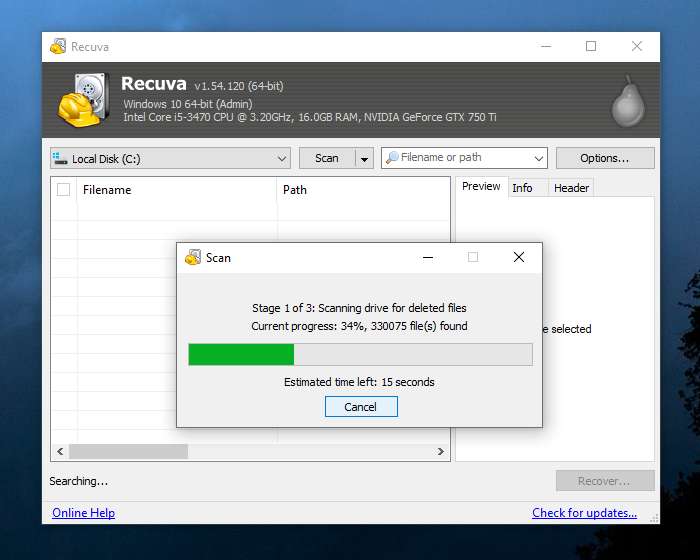Screen dimensions: 700x560
Task: Maximize the Recuva main window
Action: (x=591, y=46)
